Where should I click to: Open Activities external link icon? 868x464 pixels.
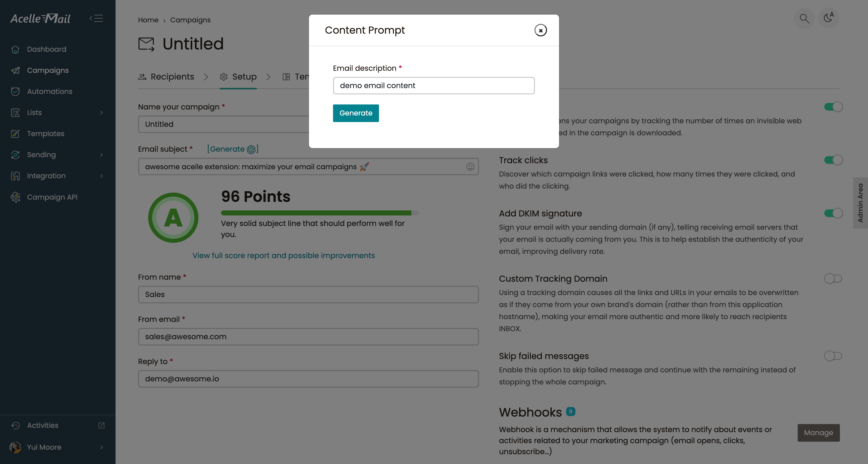101,425
